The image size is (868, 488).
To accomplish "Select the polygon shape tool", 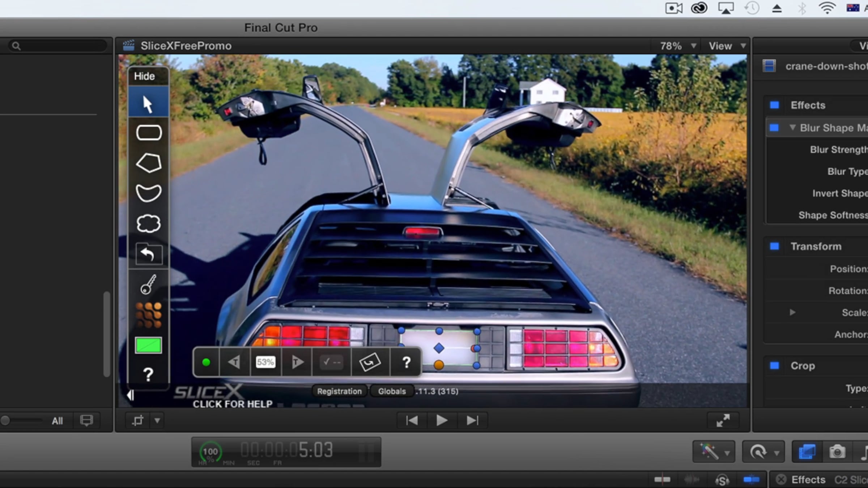I will pyautogui.click(x=149, y=163).
